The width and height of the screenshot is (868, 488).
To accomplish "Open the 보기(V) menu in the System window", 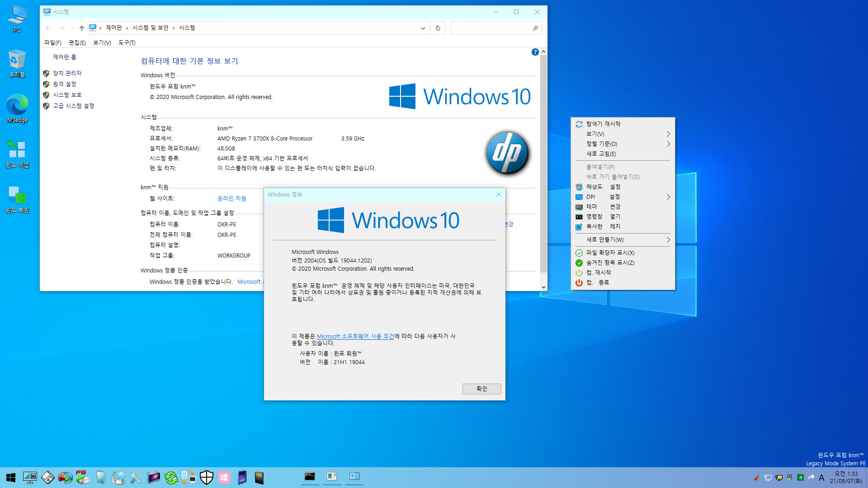I will click(102, 42).
